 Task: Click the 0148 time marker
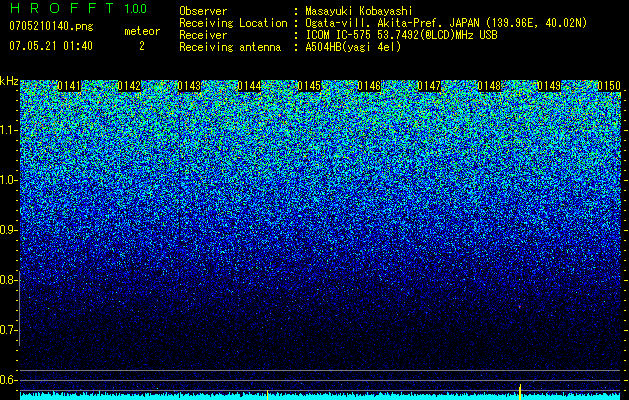[x=489, y=86]
